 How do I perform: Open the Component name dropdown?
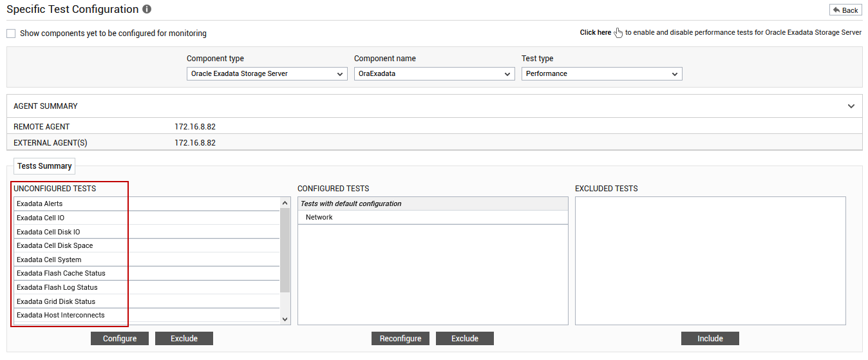point(435,74)
